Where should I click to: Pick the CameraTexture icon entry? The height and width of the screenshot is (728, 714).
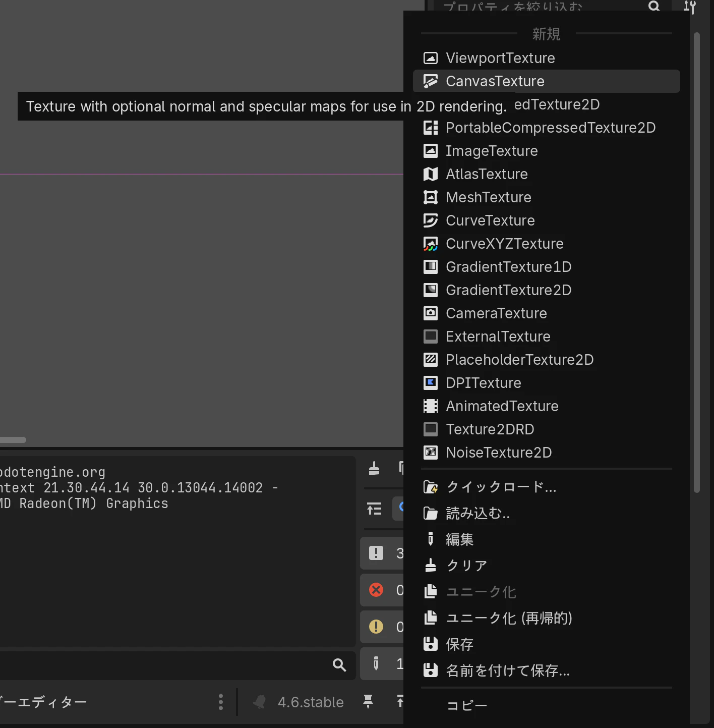pos(546,313)
